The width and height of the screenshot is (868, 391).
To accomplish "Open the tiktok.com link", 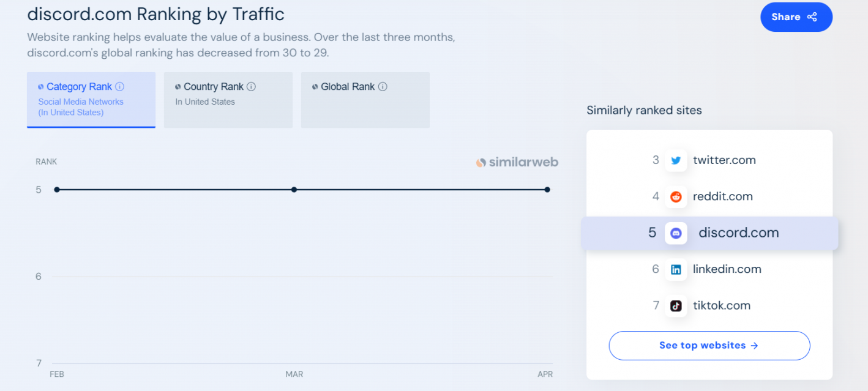I will [721, 306].
